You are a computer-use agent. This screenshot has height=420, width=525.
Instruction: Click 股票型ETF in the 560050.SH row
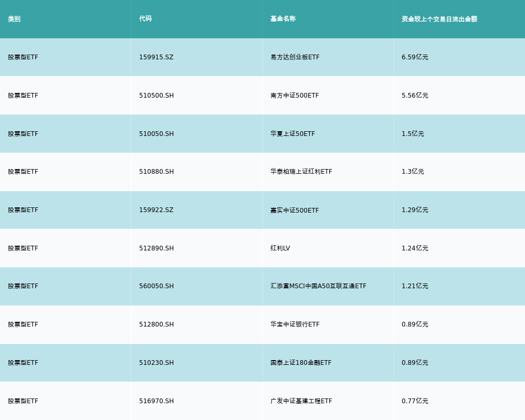coord(23,286)
